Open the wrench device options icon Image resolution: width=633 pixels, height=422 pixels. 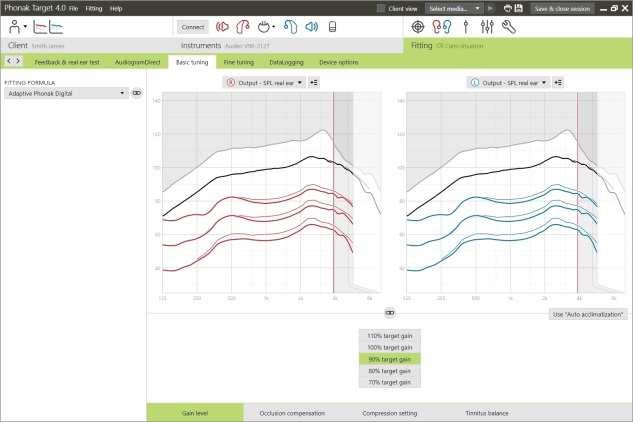pyautogui.click(x=509, y=27)
